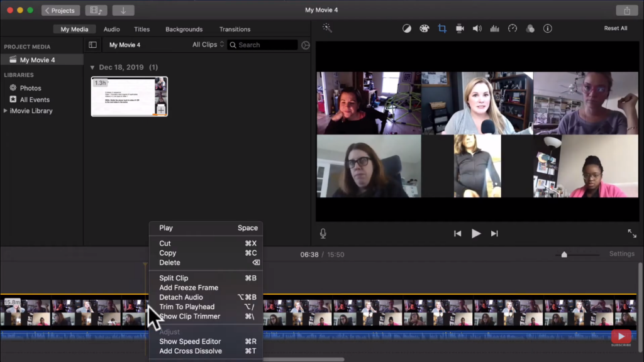Switch to the Titles tab
Viewport: 644px width, 362px height.
point(142,29)
